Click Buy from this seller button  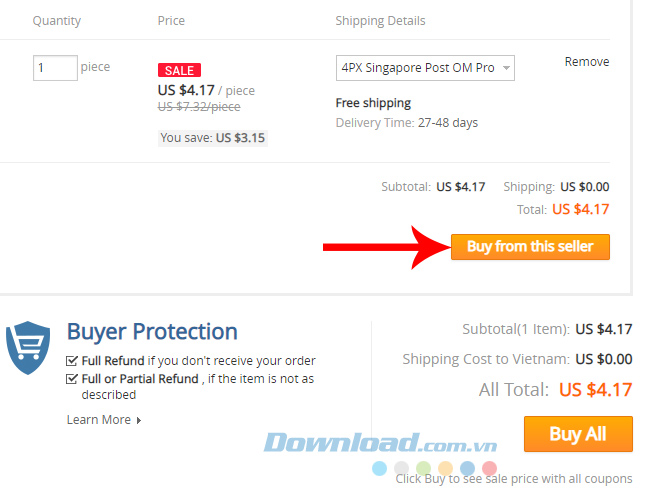pos(530,247)
